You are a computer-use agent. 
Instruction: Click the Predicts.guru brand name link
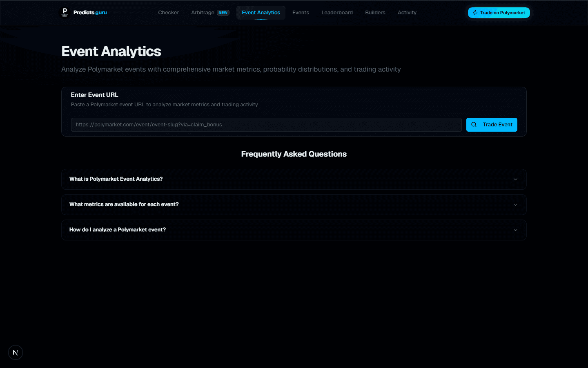pyautogui.click(x=90, y=13)
